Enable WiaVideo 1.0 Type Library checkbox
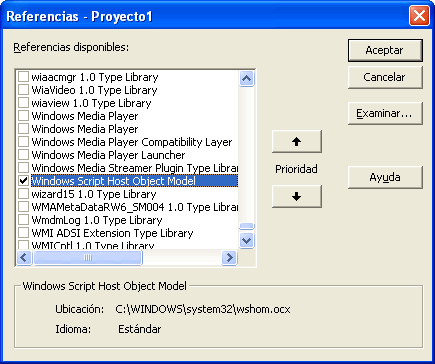 click(23, 90)
